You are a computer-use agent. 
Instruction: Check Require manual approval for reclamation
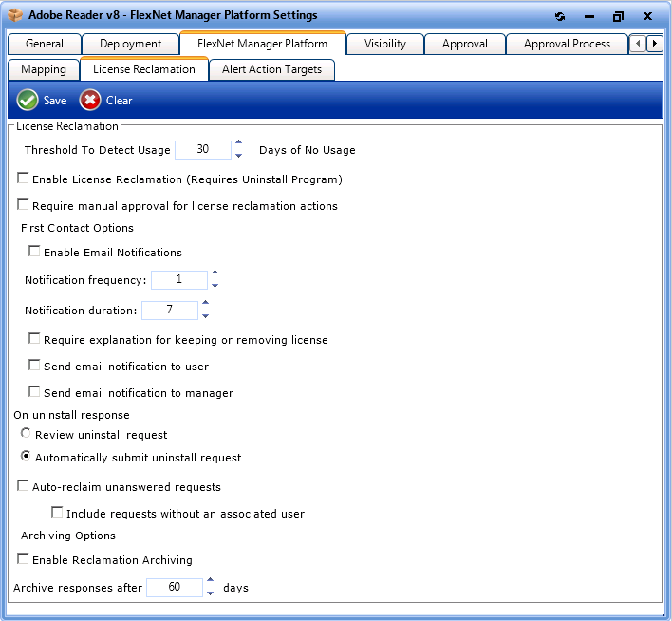[x=23, y=204]
